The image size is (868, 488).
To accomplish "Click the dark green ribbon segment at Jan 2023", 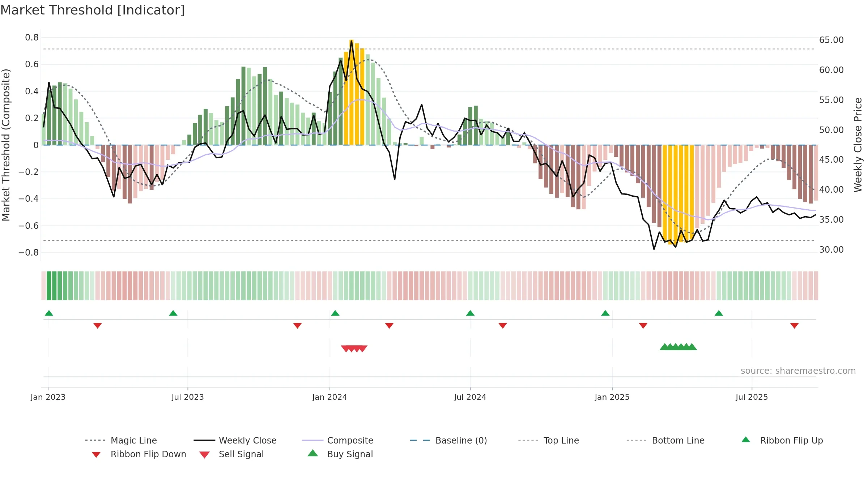I will 49,286.
